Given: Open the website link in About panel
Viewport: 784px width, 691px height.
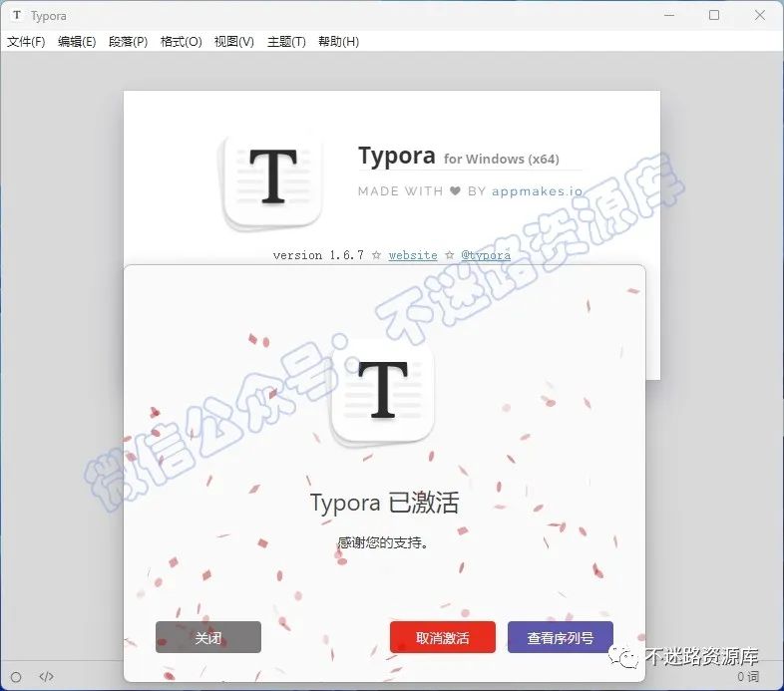Looking at the screenshot, I should click(x=413, y=255).
